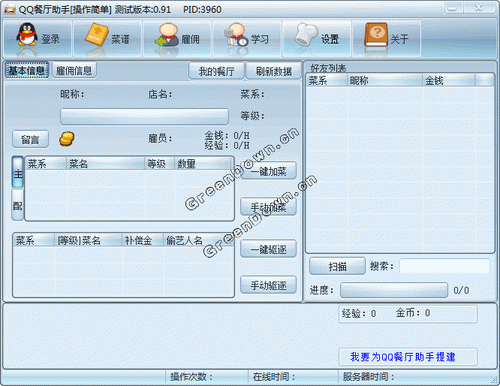Click the 我的餐厅 button
Image resolution: width=500 pixels, height=386 pixels.
(x=216, y=71)
